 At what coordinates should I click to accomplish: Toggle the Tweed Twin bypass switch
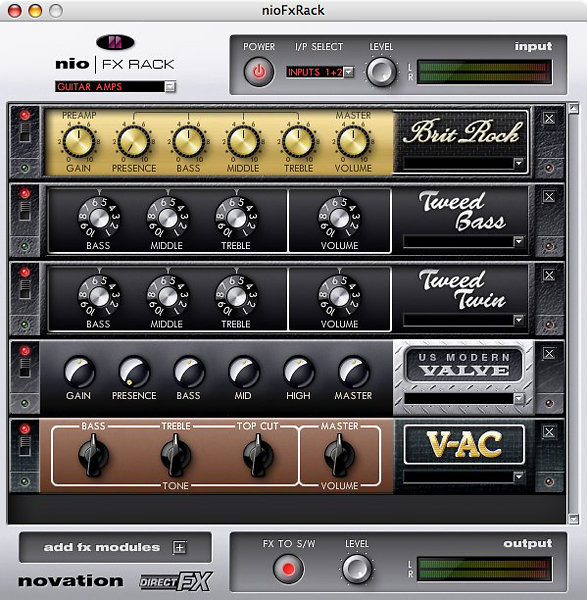click(25, 290)
